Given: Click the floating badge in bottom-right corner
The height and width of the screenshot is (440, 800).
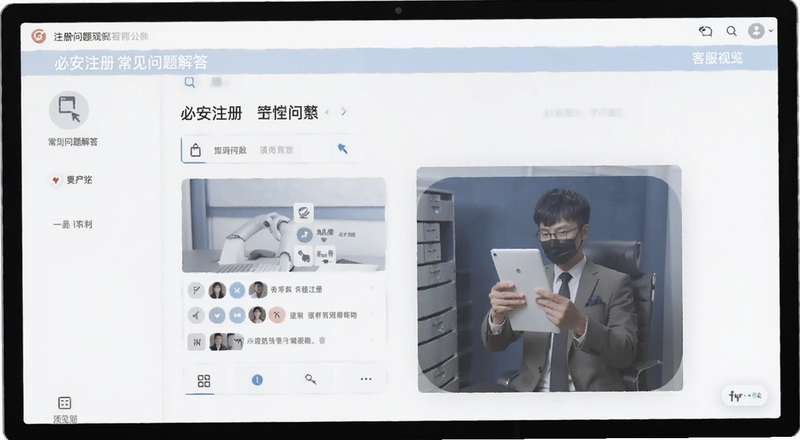Looking at the screenshot, I should [745, 396].
